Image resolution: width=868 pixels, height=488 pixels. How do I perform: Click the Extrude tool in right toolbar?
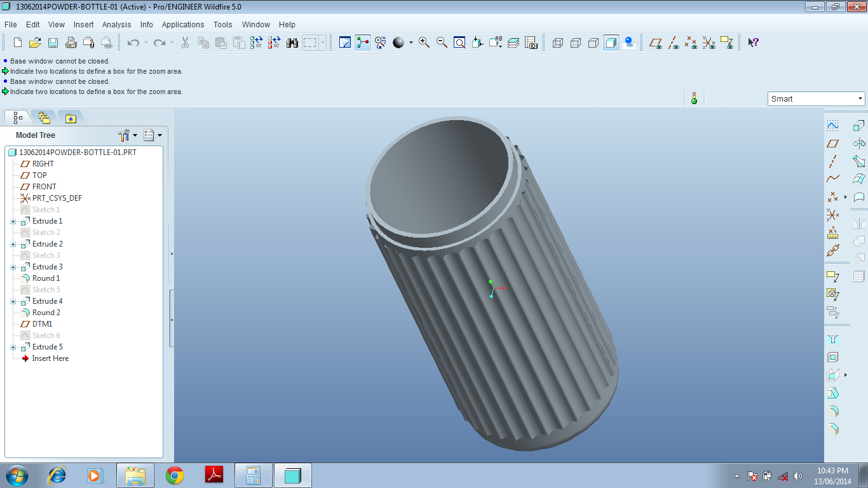click(858, 125)
